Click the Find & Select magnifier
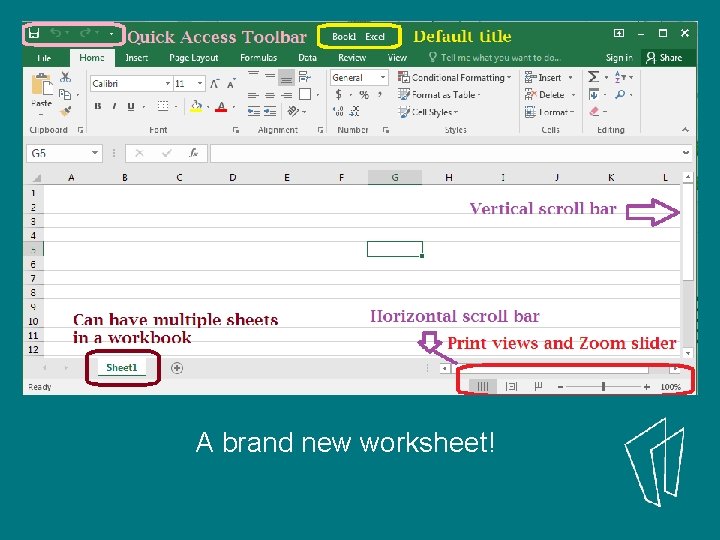720x540 pixels. 620,95
